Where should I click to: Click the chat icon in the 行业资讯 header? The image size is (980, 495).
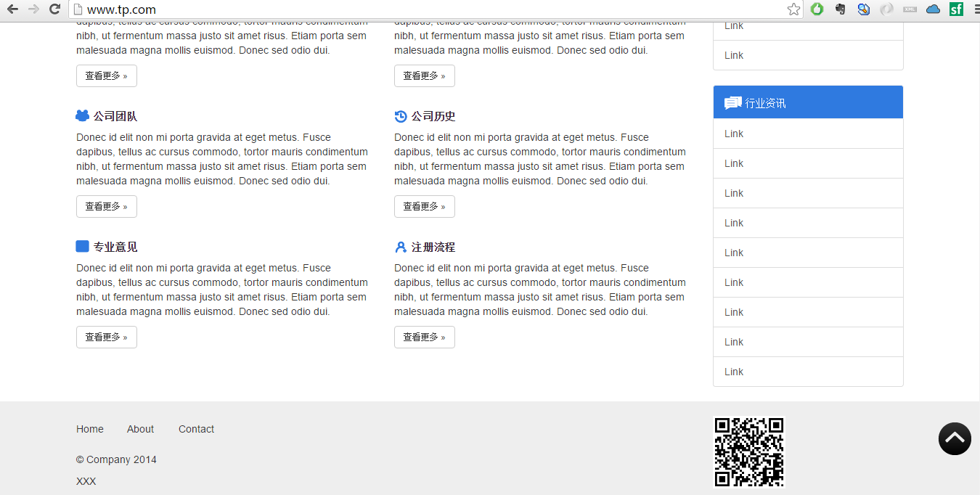point(732,102)
